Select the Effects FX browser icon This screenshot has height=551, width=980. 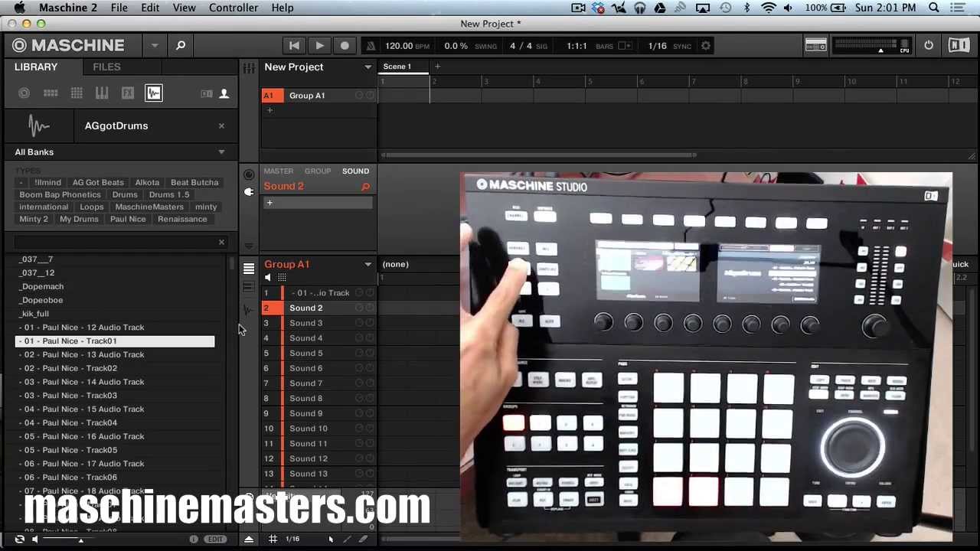(x=128, y=93)
